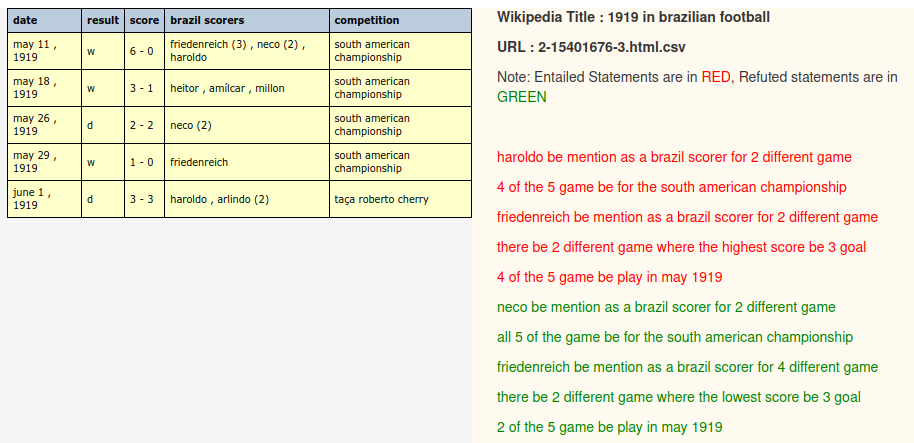
Task: Click the 'score' column header
Action: pos(145,20)
